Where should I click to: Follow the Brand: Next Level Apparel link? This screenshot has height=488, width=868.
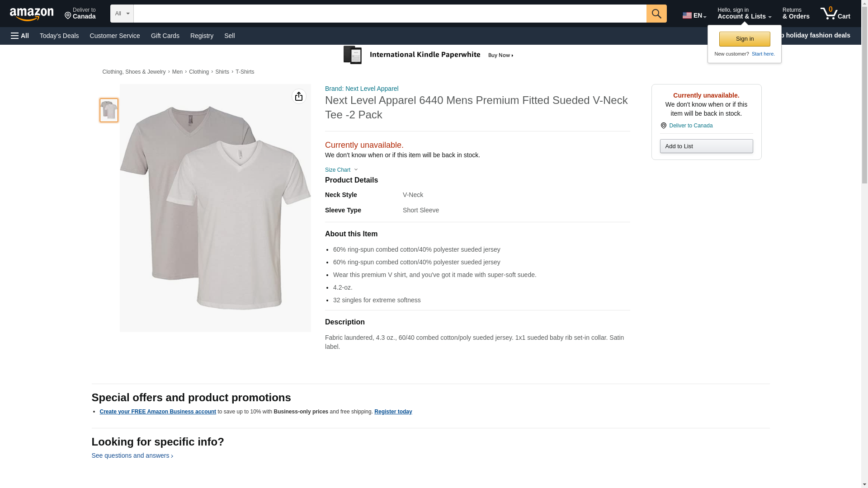click(362, 89)
